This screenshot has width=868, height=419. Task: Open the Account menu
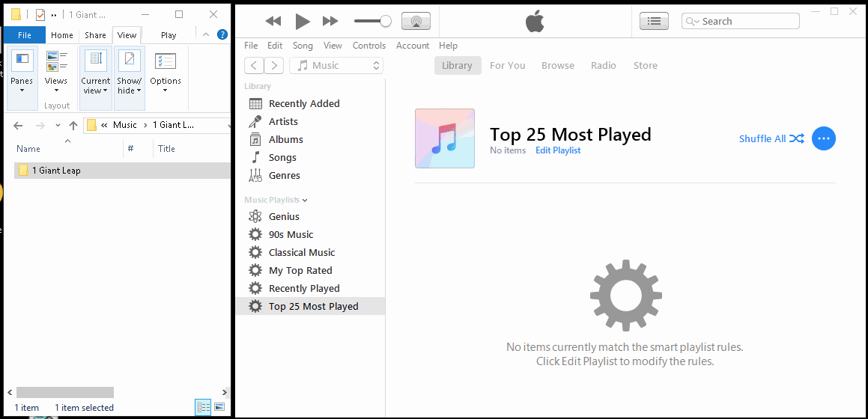413,46
